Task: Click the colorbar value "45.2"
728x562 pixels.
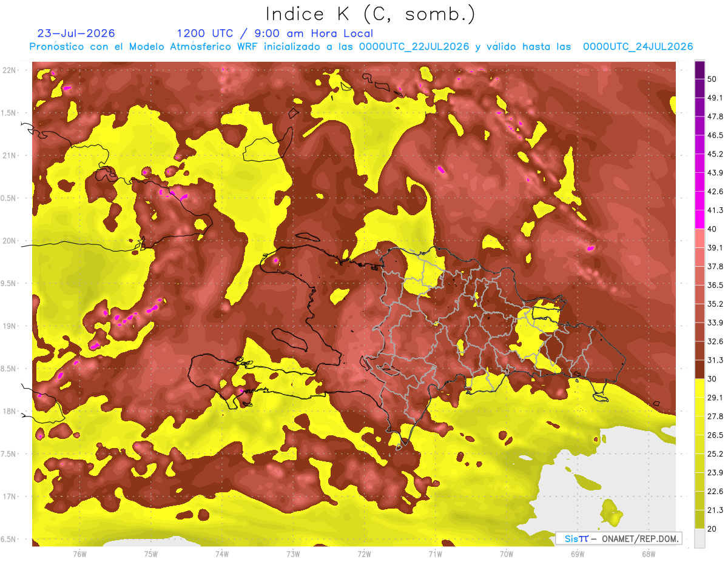Action: click(x=715, y=154)
